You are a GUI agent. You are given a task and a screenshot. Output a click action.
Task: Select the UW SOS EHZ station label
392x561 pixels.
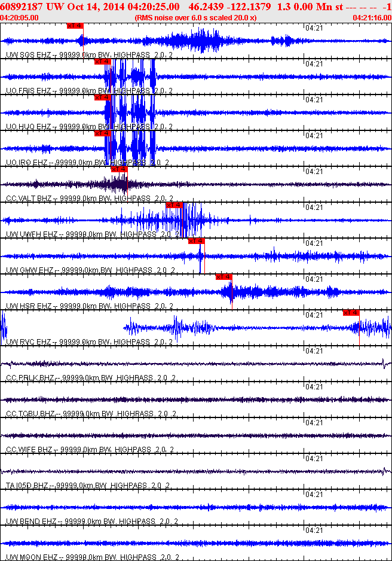click(28, 55)
